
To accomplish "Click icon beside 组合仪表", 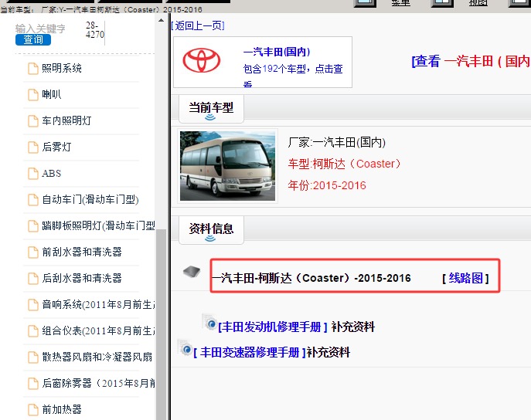I will [32, 331].
